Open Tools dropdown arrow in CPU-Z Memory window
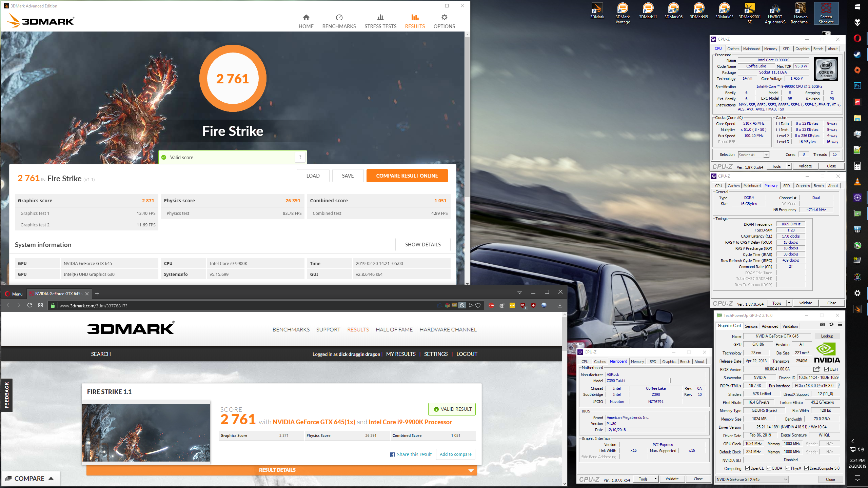The image size is (868, 488). 789,303
